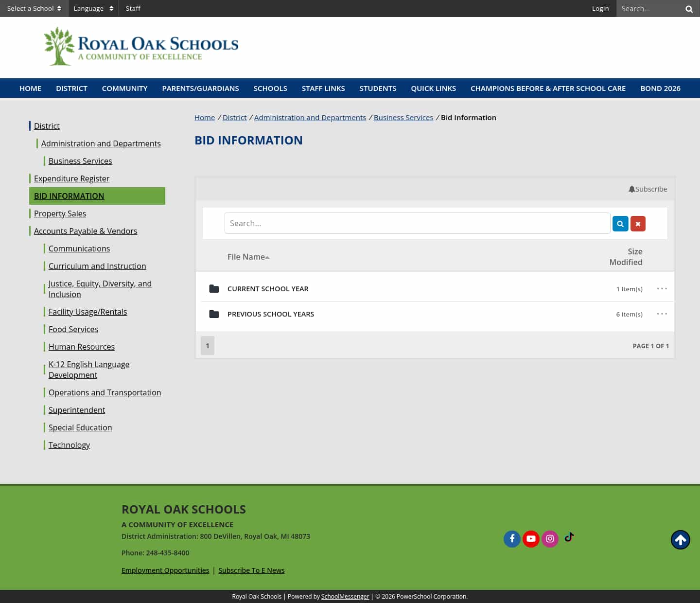This screenshot has height=603, width=700.
Task: Visit the Instagram profile icon
Action: 550,539
